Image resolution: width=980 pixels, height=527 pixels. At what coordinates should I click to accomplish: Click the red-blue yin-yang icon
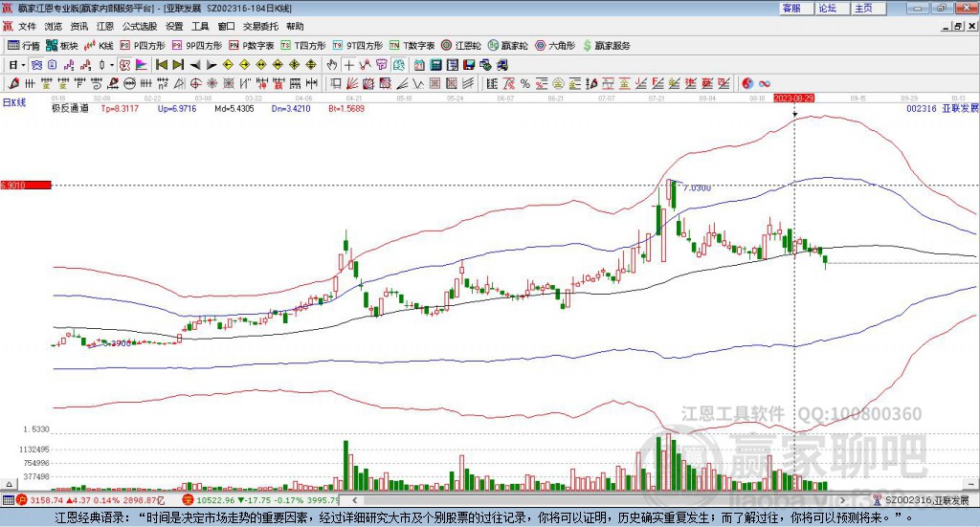click(x=747, y=83)
